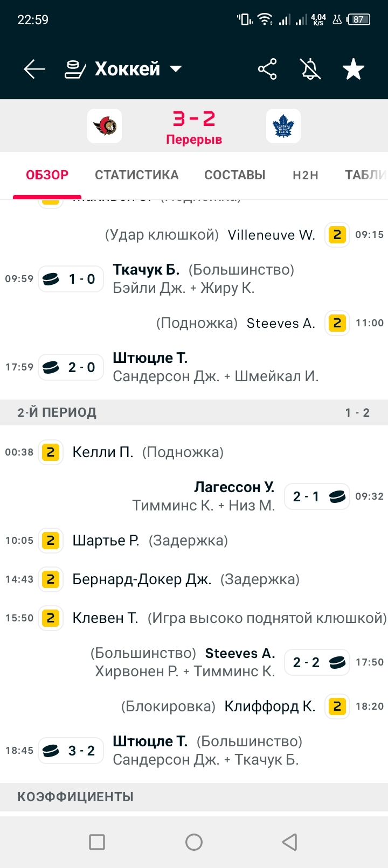Tap the 2 - 2 goal score badge
Image resolution: width=388 pixels, height=868 pixels.
click(x=317, y=662)
